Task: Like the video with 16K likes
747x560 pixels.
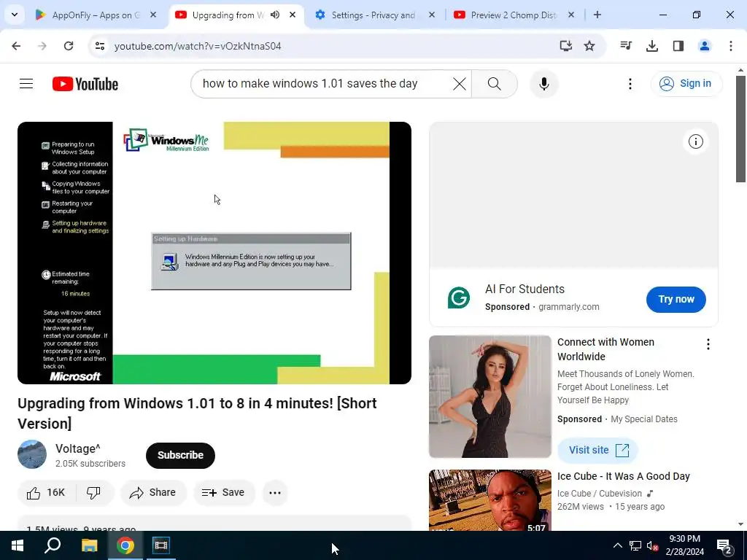Action: (46, 492)
